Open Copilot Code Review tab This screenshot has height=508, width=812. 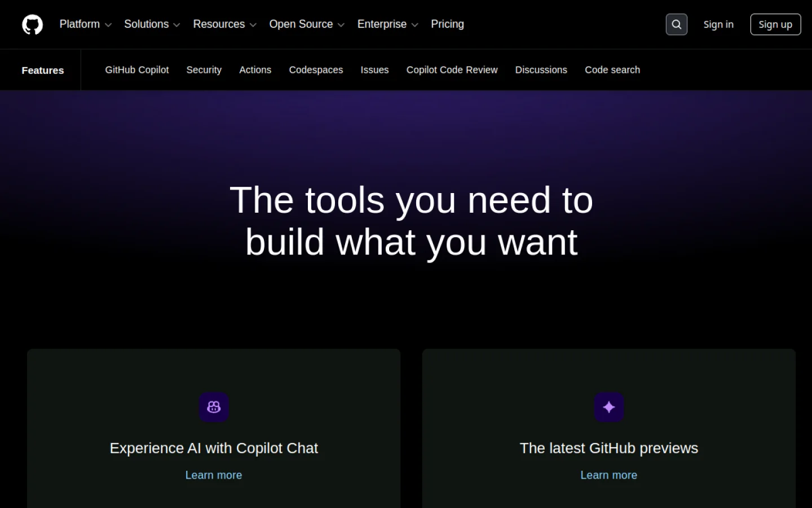pos(452,70)
